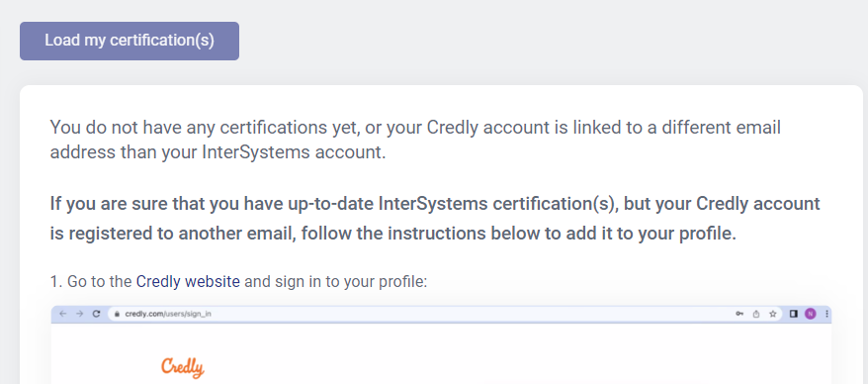Click the password key icon in address bar
The image size is (868, 384).
pyautogui.click(x=739, y=314)
